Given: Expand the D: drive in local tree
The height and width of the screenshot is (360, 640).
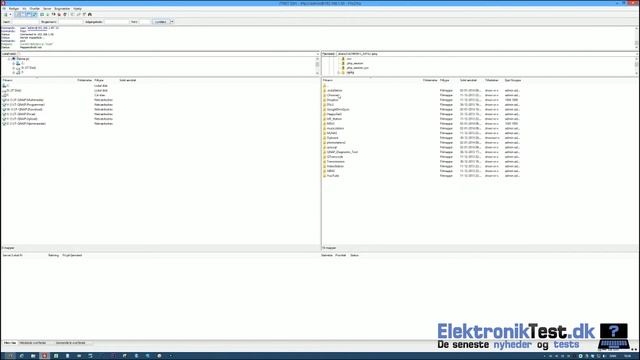Looking at the screenshot, I should tap(13, 68).
